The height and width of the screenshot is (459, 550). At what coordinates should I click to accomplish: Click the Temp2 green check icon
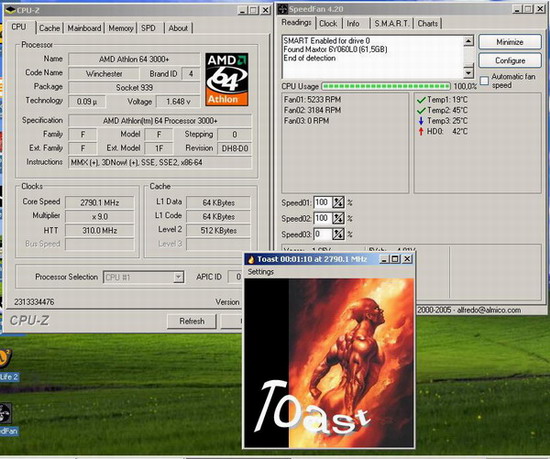point(421,111)
